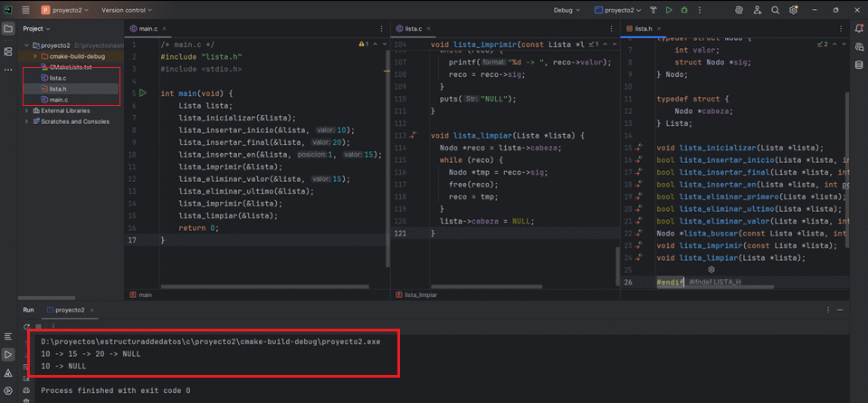Open lista.h editor pane options menu
Viewport: 868px width, 403px height.
[x=842, y=28]
